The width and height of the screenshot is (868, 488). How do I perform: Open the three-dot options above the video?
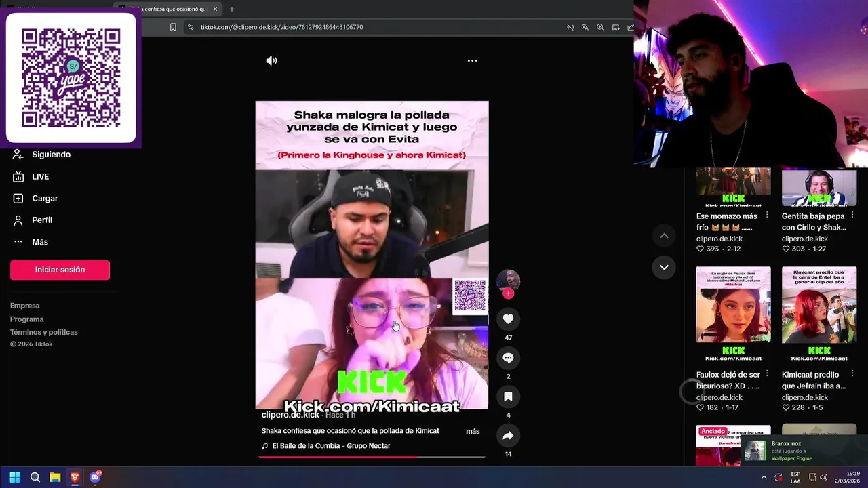tap(473, 60)
